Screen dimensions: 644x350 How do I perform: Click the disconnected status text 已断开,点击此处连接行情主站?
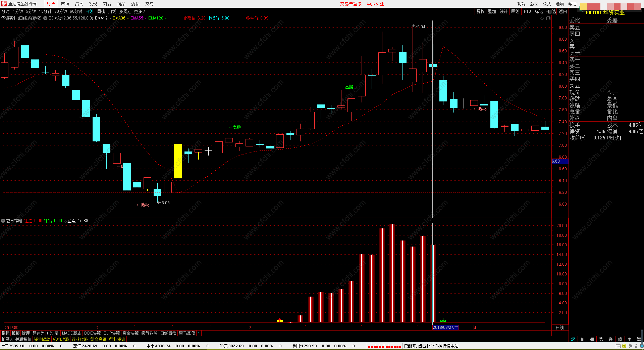point(431,346)
